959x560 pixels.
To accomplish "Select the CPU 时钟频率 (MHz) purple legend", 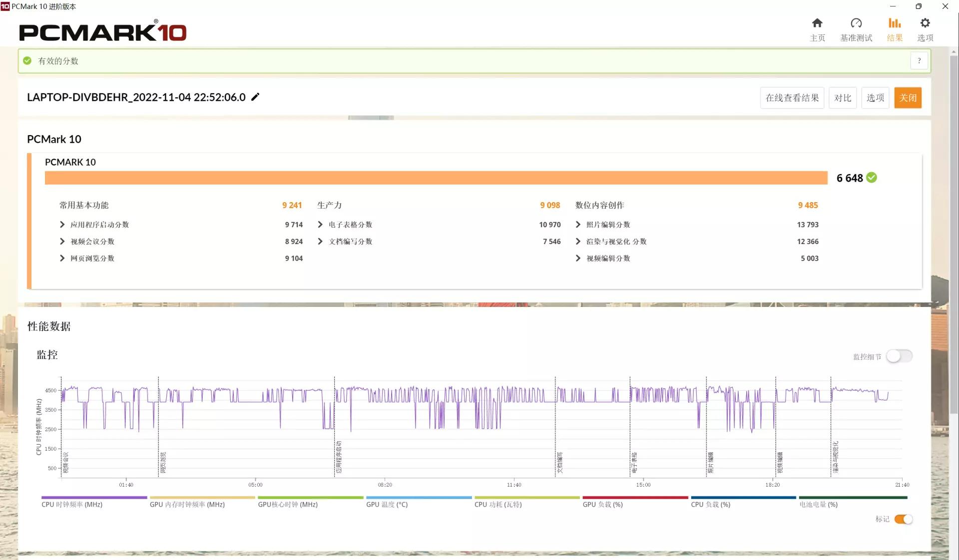I will (72, 504).
